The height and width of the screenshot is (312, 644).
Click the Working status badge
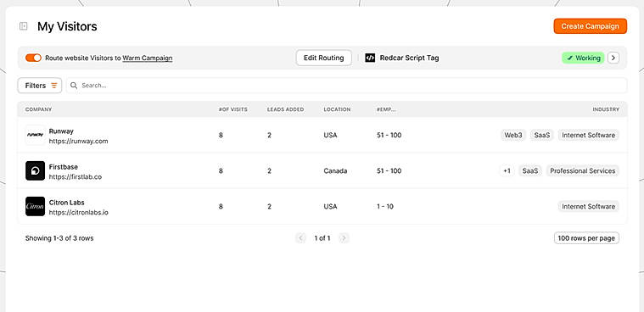[583, 58]
